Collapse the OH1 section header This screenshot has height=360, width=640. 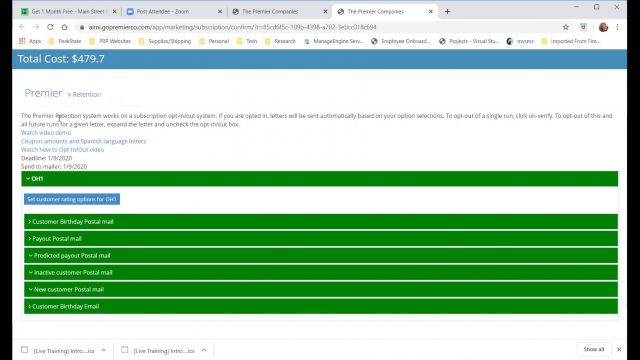[x=320, y=179]
